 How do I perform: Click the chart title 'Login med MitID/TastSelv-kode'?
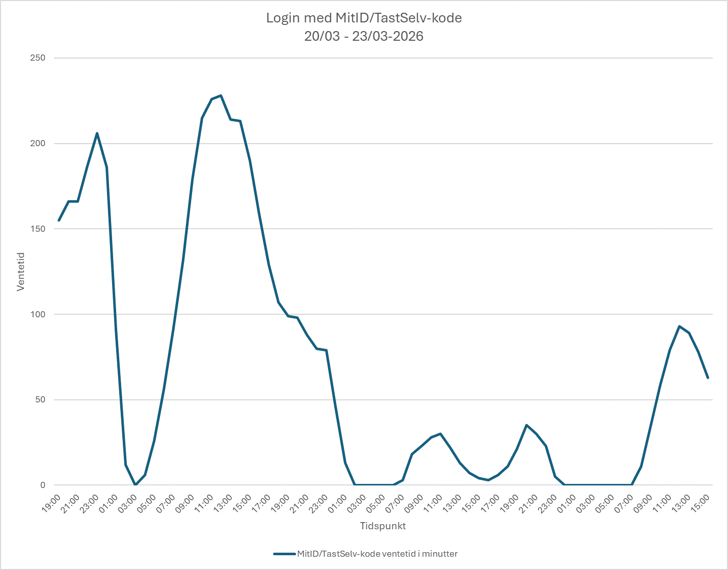tap(364, 18)
